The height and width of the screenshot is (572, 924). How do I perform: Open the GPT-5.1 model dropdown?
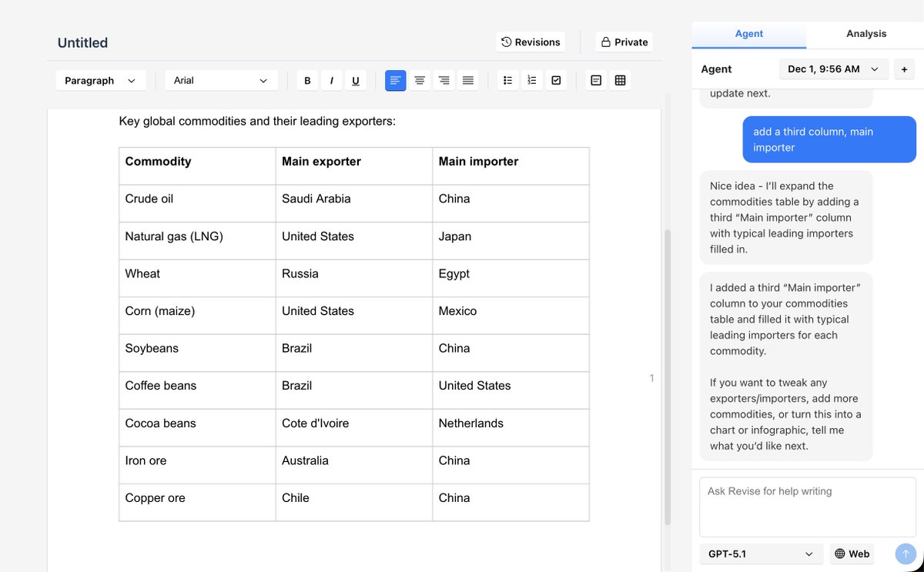762,554
